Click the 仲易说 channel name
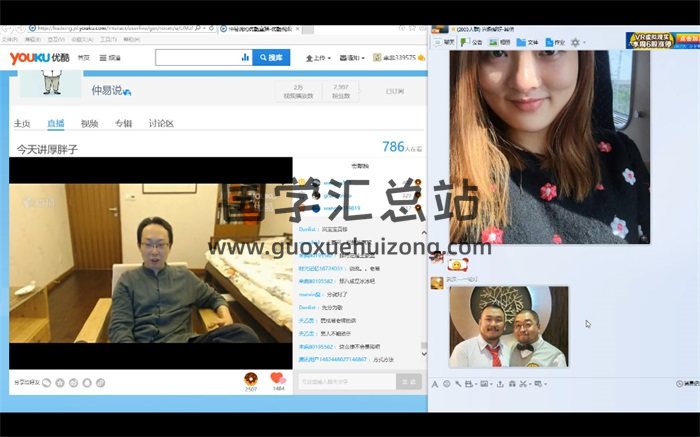The height and width of the screenshot is (437, 700). 106,90
